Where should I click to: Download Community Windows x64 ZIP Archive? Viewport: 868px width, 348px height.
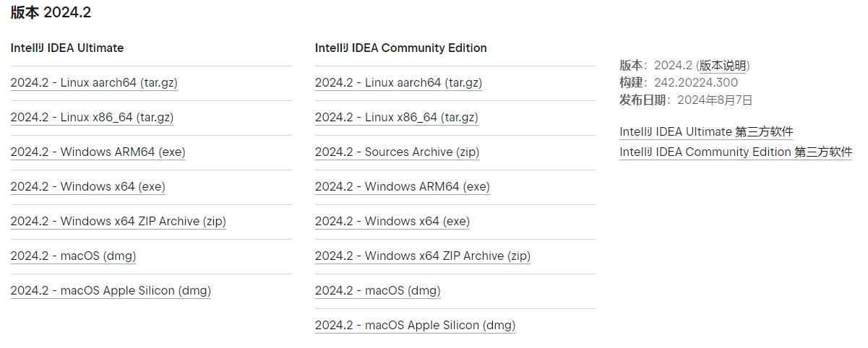pos(422,256)
